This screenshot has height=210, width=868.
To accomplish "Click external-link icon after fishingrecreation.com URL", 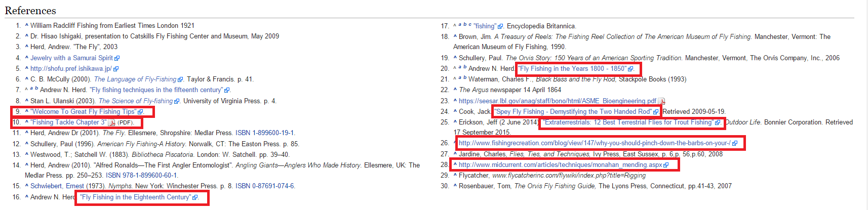I will coord(735,144).
